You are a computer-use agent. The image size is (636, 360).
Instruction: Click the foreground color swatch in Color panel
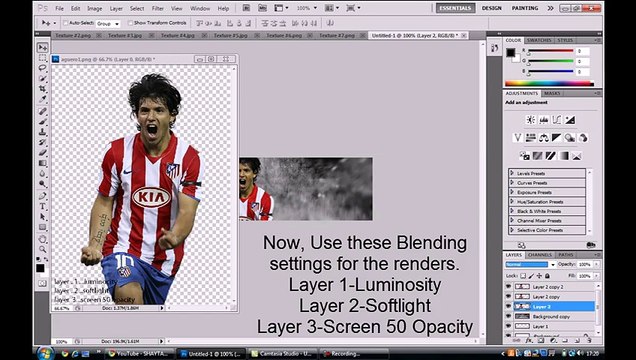click(510, 52)
